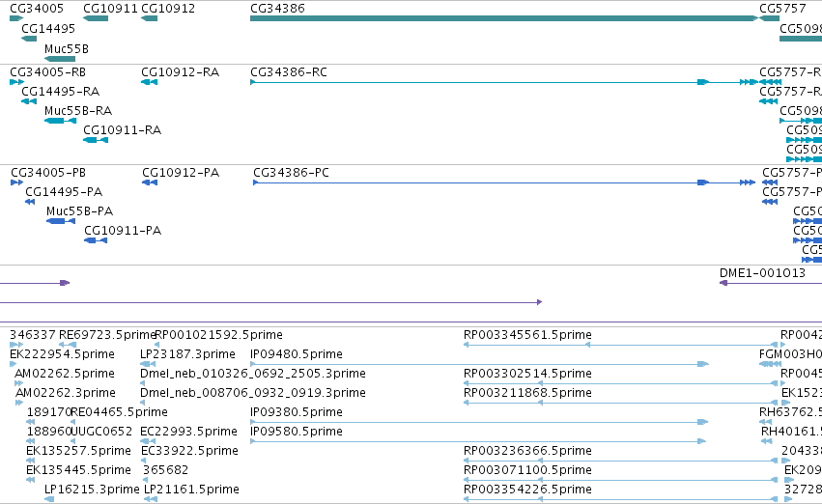
Task: Click the RP003071100.5prime EST label
Action: pos(528,470)
